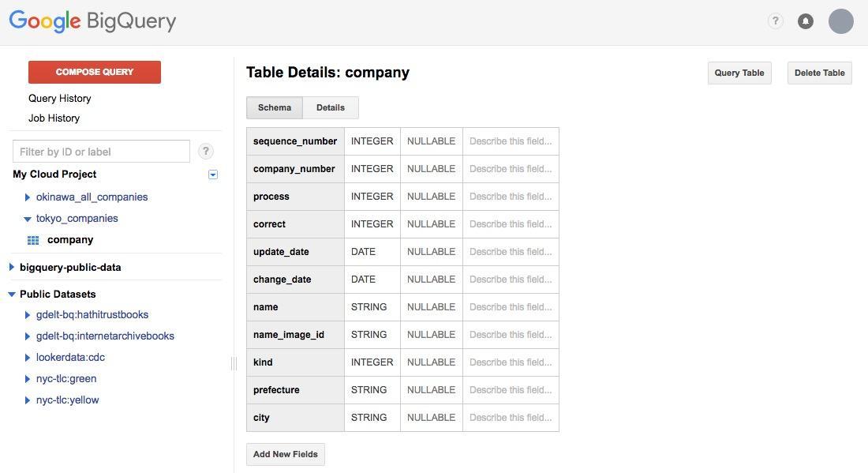Click the Table Details: company heading
The height and width of the screenshot is (473, 868).
click(327, 73)
